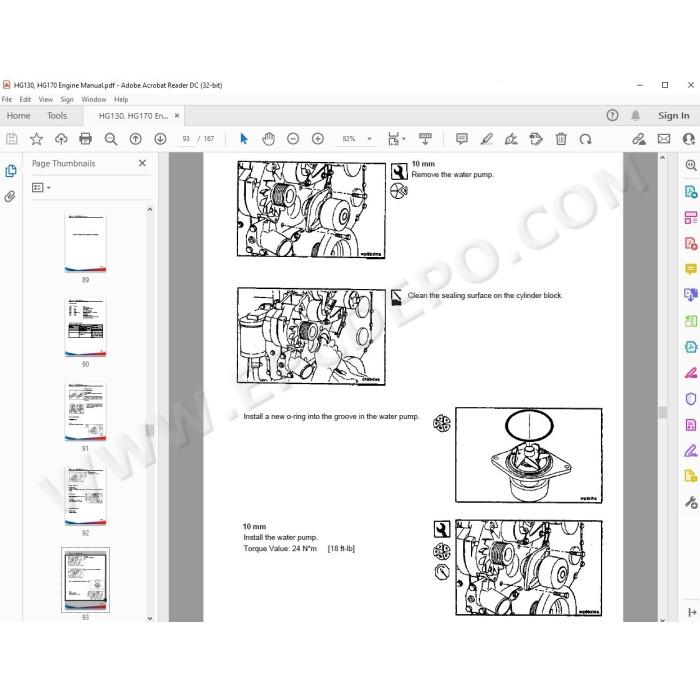Bookmark the document with the star icon

tap(36, 139)
